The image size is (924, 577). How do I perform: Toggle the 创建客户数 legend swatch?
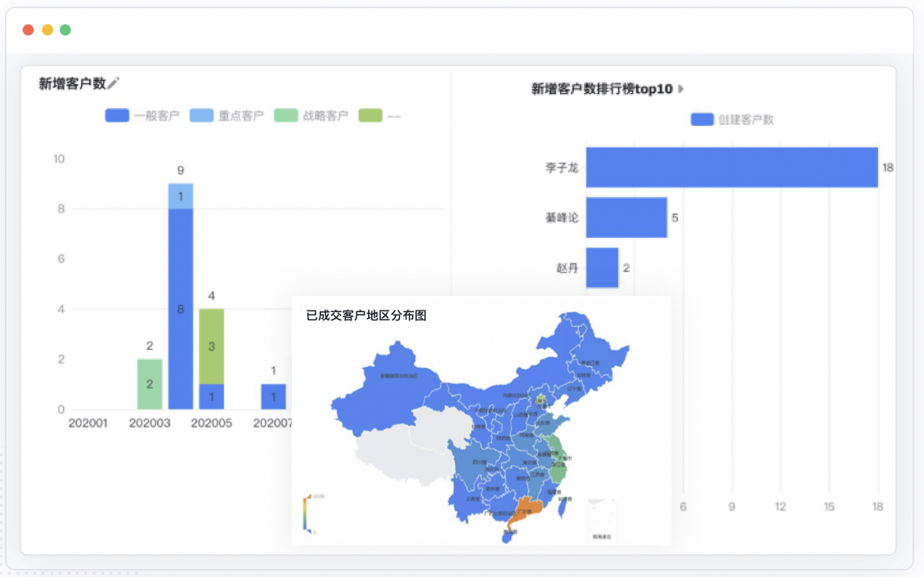click(x=702, y=119)
